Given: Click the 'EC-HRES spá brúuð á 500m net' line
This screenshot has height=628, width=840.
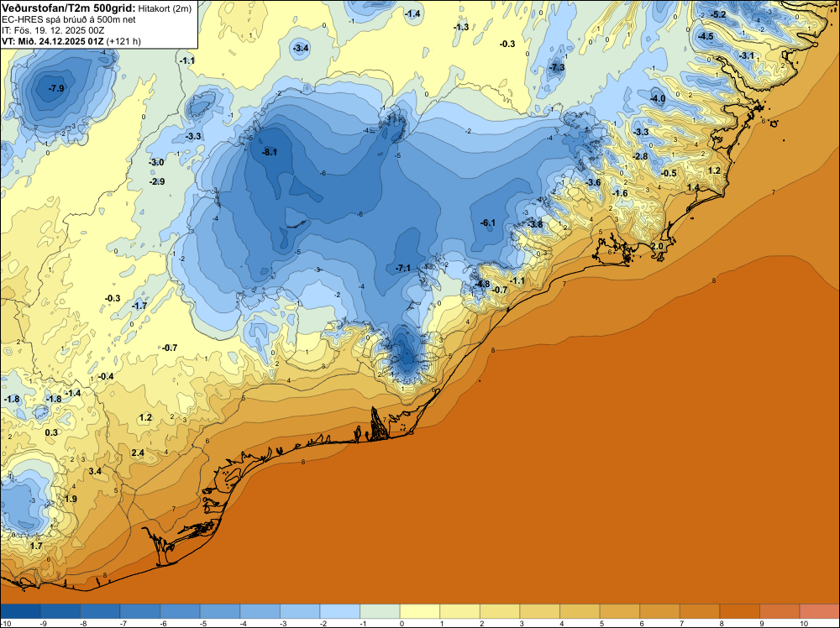Looking at the screenshot, I should 69,19.
